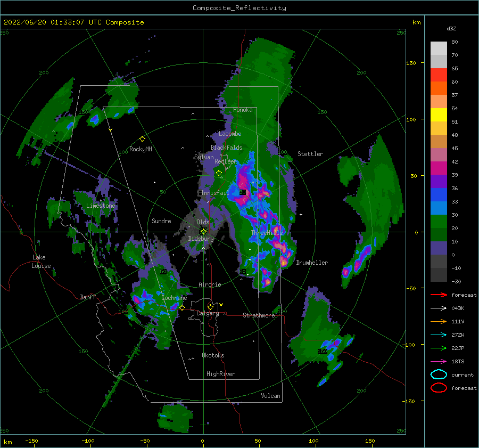Click the RedDeer city label
The width and height of the screenshot is (479, 448).
226,161
